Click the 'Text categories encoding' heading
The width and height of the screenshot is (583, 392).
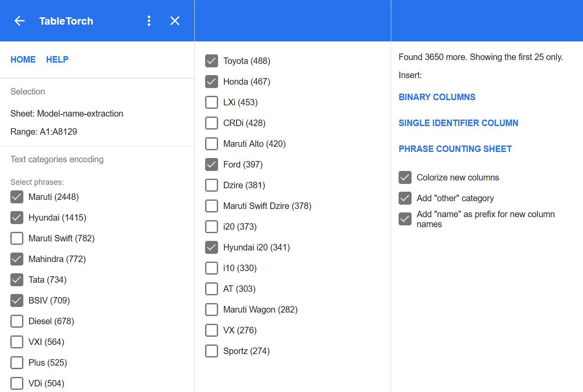57,159
